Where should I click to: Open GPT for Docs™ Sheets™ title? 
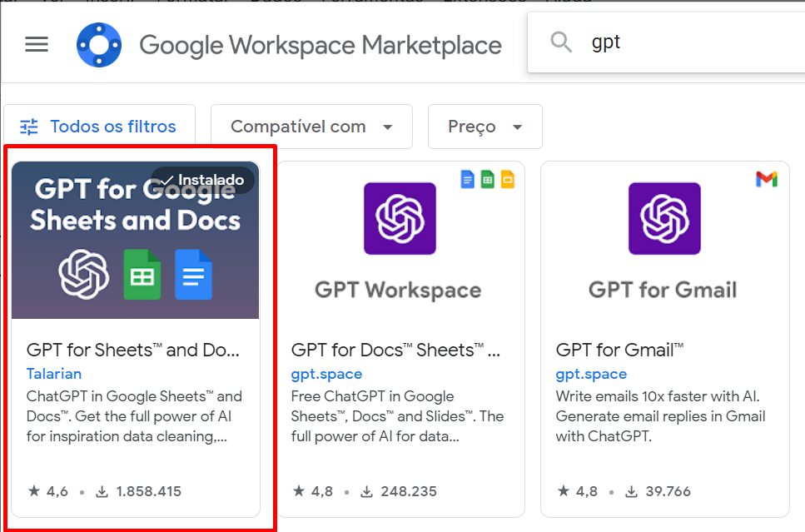(x=395, y=351)
